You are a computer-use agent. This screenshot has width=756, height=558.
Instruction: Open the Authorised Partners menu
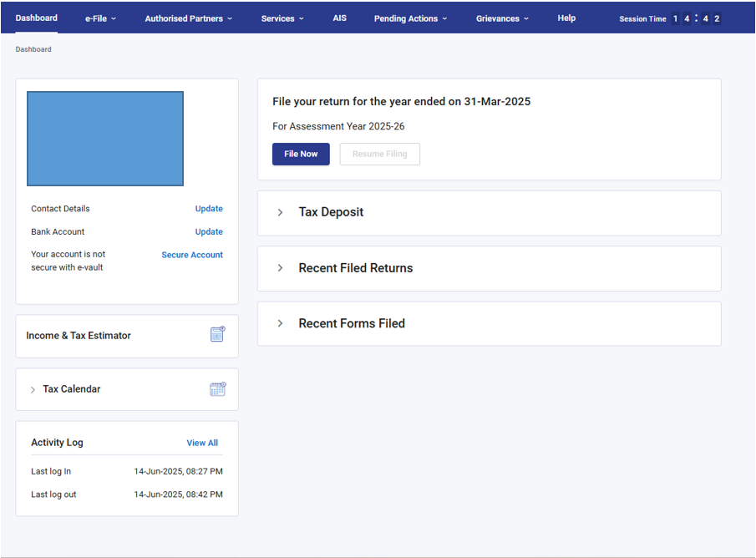click(188, 18)
